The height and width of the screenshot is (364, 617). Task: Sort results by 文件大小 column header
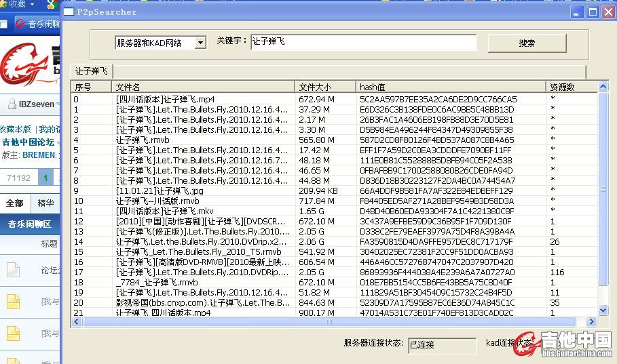point(325,87)
